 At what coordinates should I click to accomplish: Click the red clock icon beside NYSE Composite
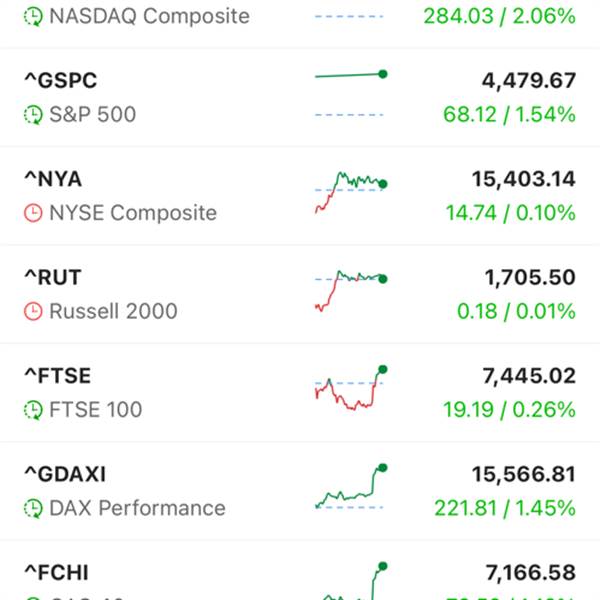click(34, 213)
